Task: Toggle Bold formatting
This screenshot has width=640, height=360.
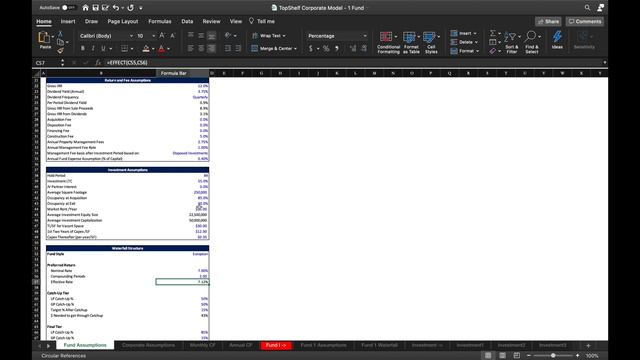Action: coord(82,49)
